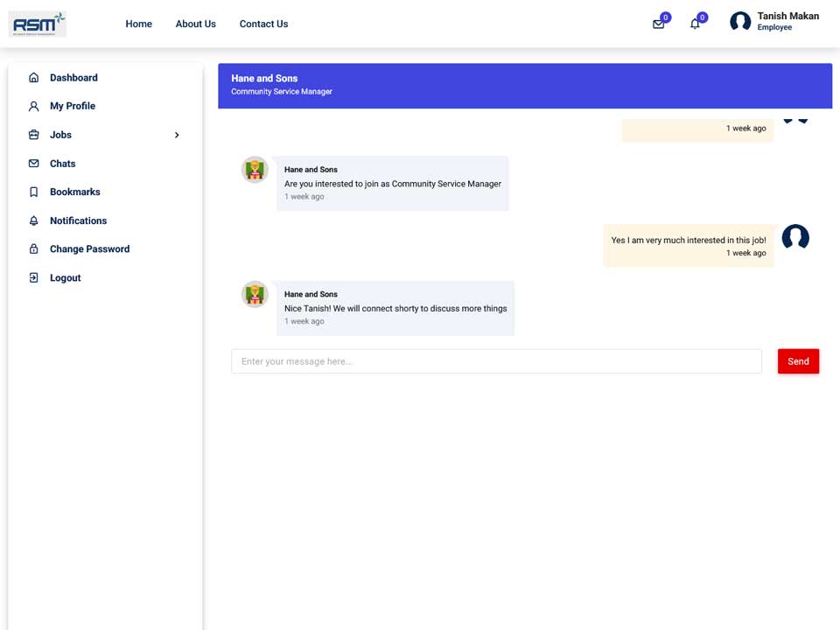Viewport: 840px width, 630px height.
Task: Expand the Jobs submenu chevron
Action: click(x=177, y=135)
